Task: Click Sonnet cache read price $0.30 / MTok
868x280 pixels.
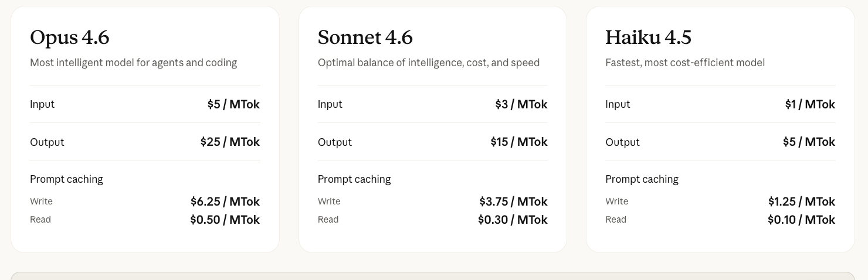Action: point(513,220)
